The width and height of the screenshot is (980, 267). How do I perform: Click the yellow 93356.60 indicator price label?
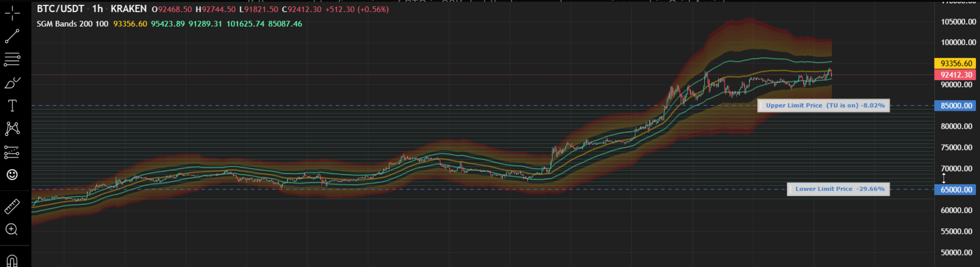click(956, 63)
